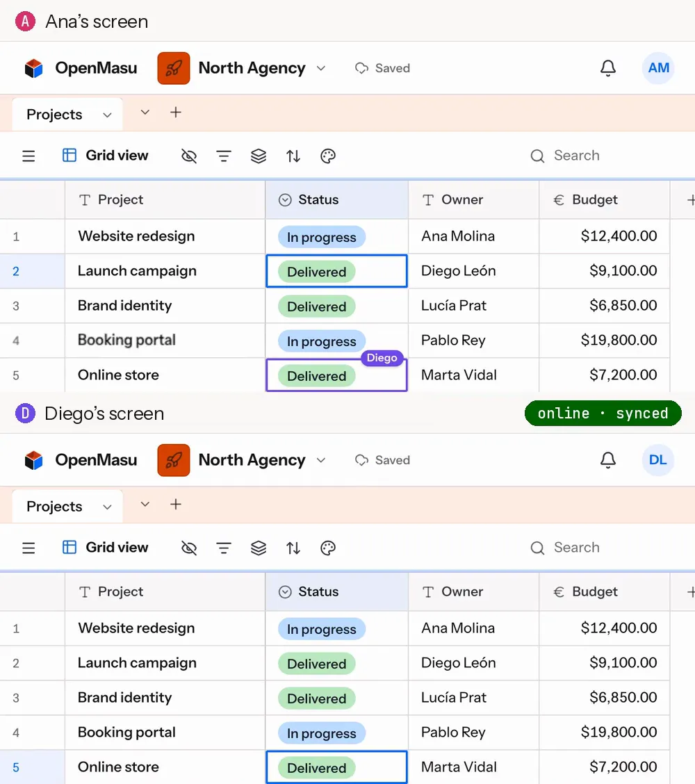The width and height of the screenshot is (695, 784).
Task: Open sidebar hamburger menu on Ana's screen
Action: click(28, 156)
